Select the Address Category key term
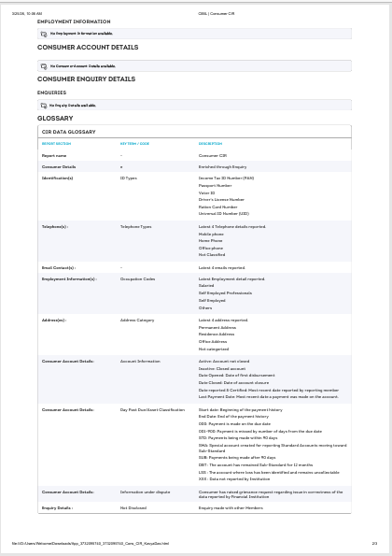Screen dimensions: 392x556 [137, 321]
